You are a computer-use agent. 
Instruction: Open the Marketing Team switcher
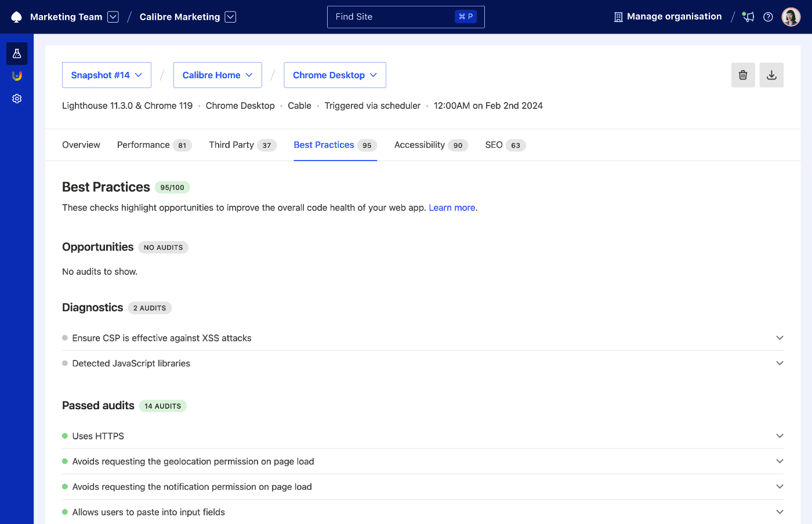[113, 16]
